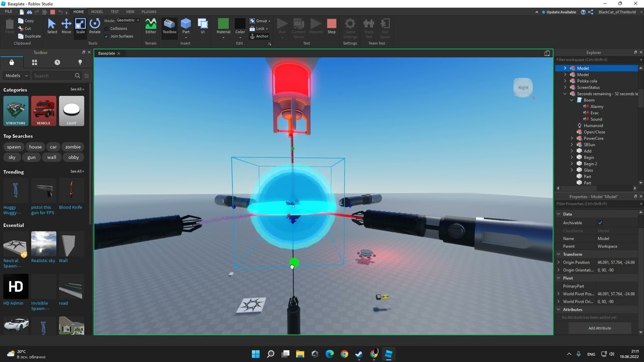Viewport: 644px width, 362px height.
Task: Open the Toolbox Recent clock tab
Action: (57, 62)
